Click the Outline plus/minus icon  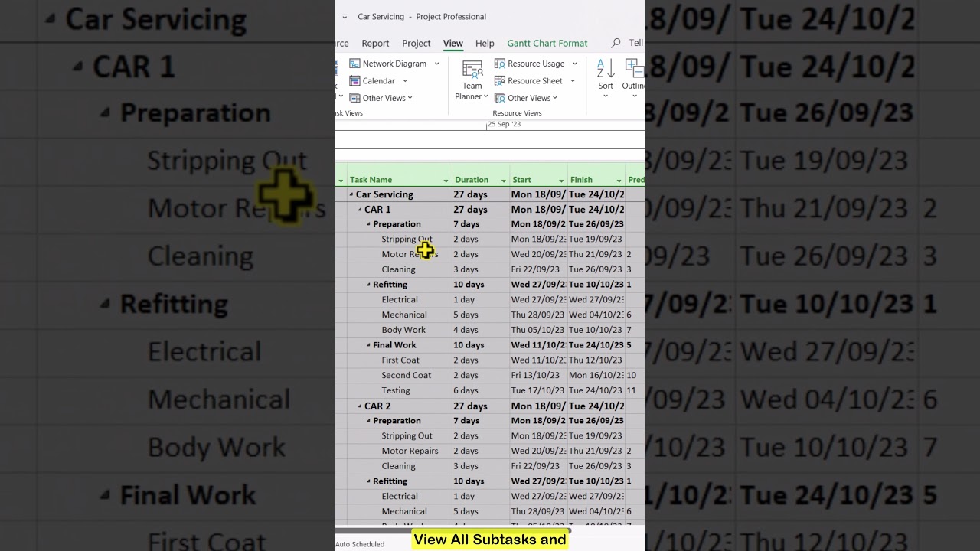click(634, 68)
